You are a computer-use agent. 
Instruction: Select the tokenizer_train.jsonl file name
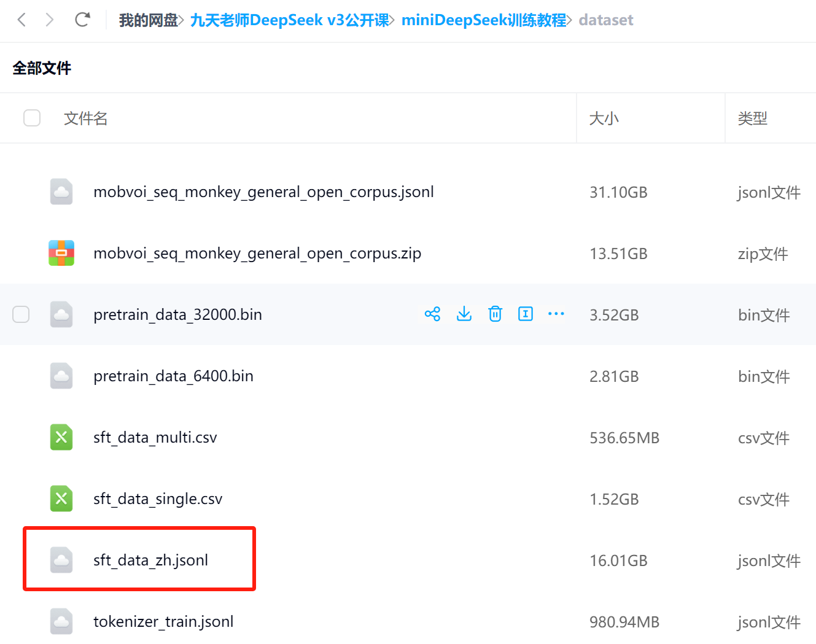(x=163, y=622)
